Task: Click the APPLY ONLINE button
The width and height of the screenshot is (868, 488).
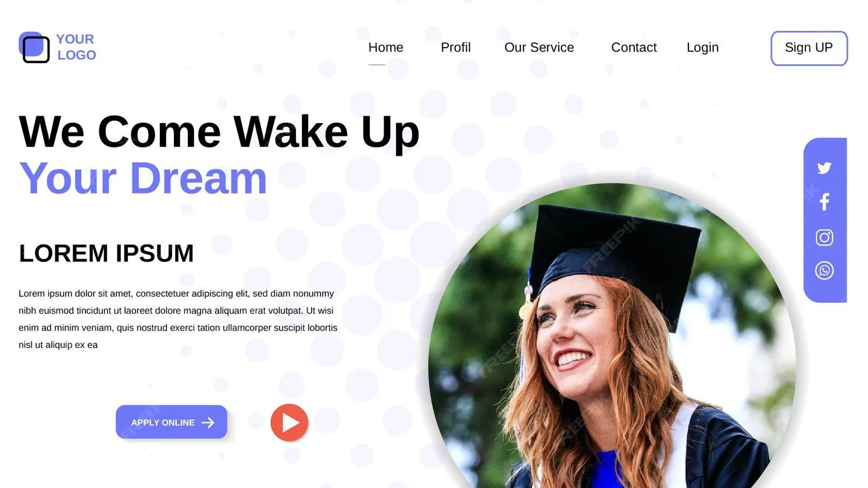Action: [x=172, y=422]
